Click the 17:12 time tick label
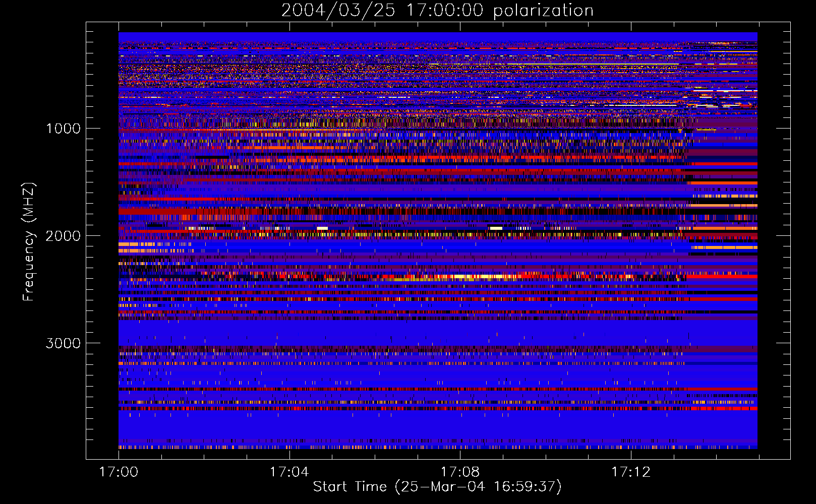Viewport: 816px width, 504px height. click(x=631, y=472)
